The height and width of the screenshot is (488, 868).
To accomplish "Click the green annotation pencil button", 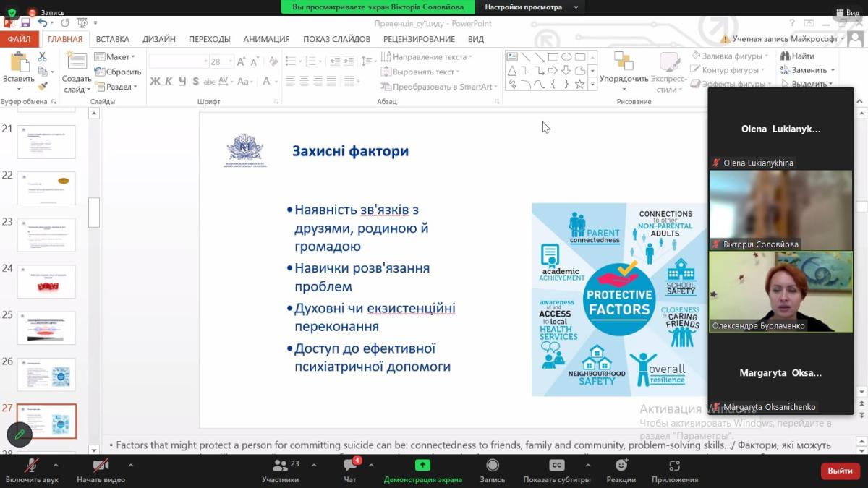I will tap(20, 435).
